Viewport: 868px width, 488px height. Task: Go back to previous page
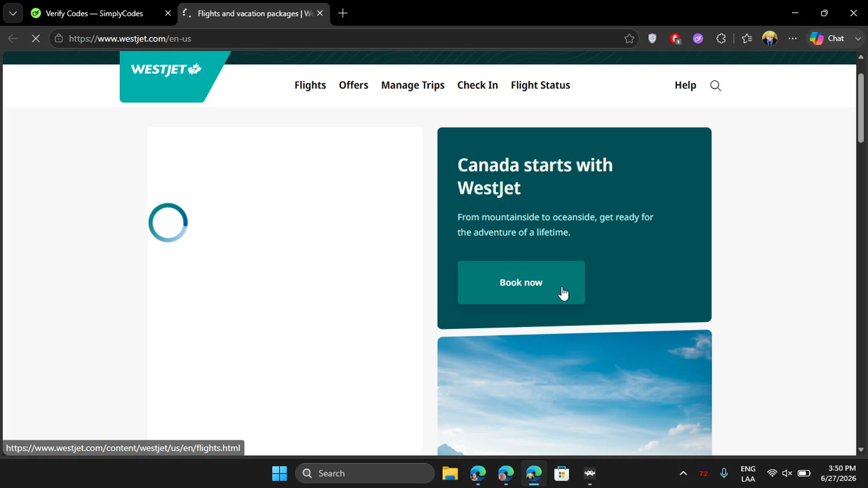tap(13, 39)
